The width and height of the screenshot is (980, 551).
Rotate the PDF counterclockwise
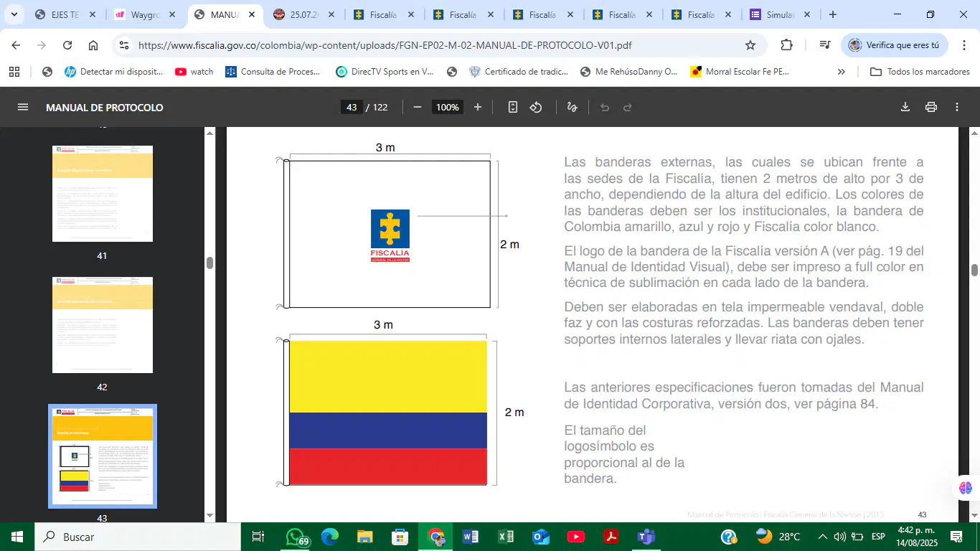pyautogui.click(x=536, y=108)
